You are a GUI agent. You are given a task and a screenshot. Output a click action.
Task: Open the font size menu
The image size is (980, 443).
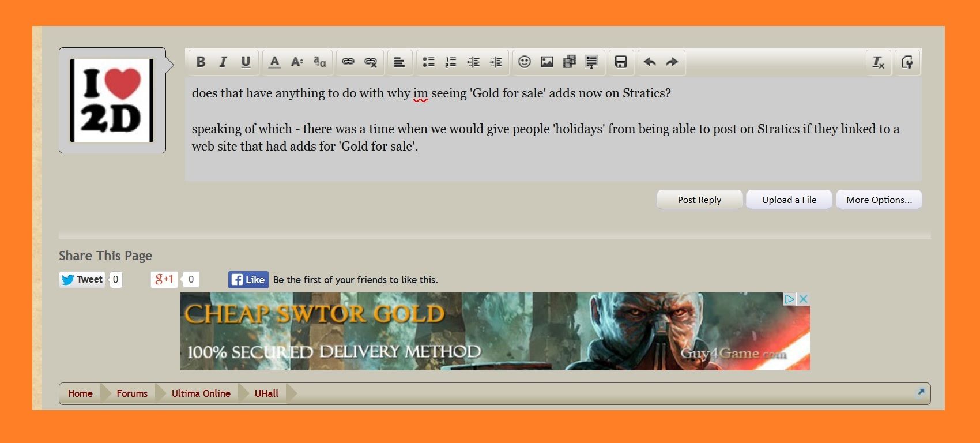(297, 62)
